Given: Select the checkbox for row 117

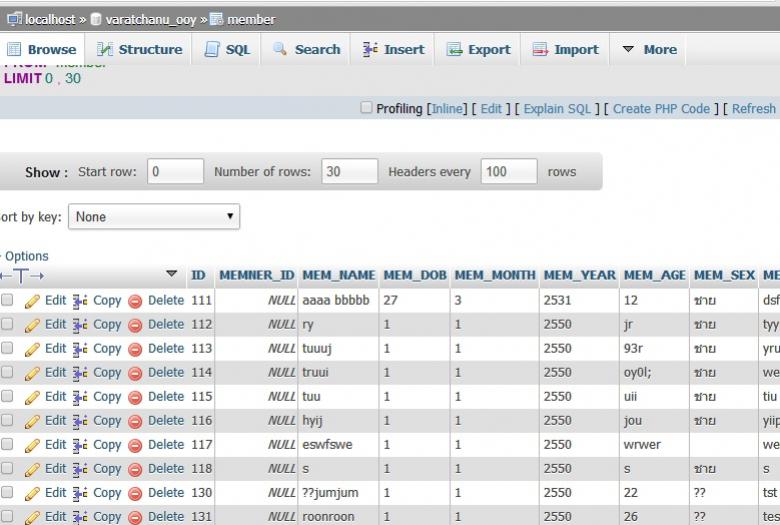Looking at the screenshot, I should point(7,444).
